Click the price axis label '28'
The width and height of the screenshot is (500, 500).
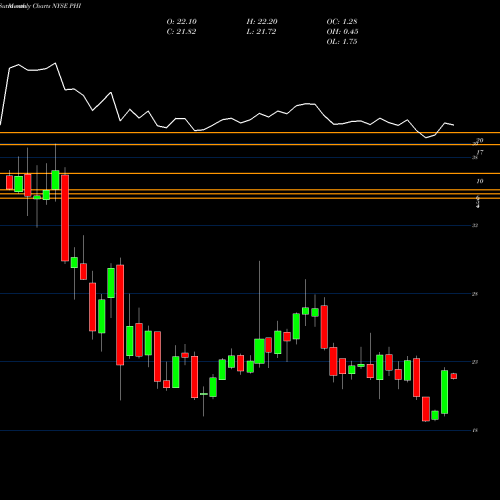pos(475,294)
